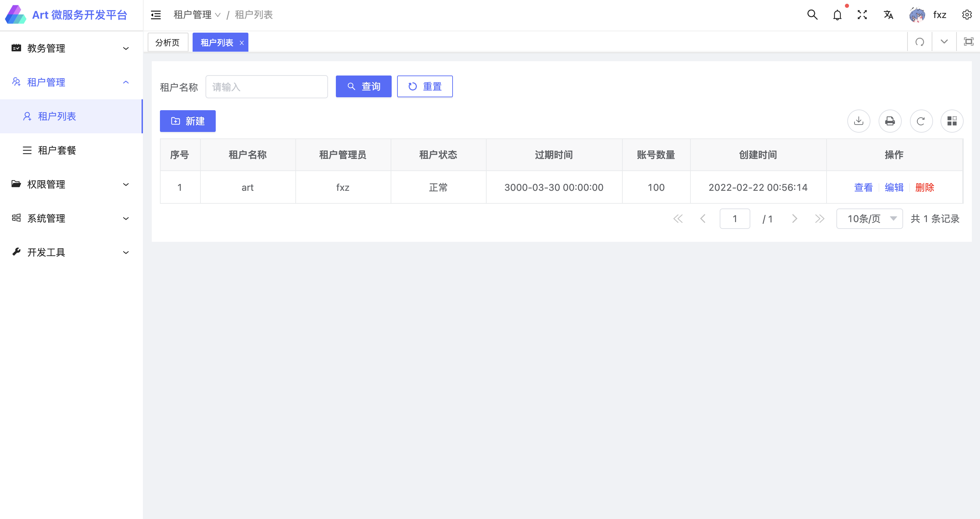
Task: Reload current tab page icon
Action: click(x=919, y=42)
